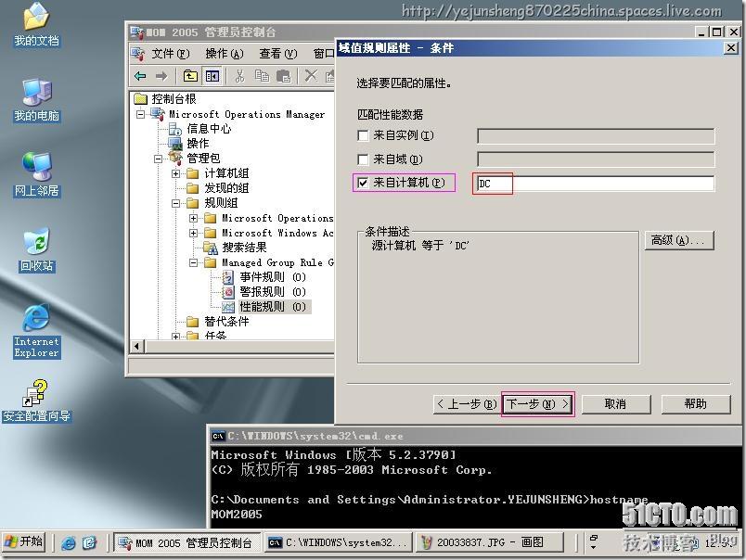Click the Paste toolbar icon
The width and height of the screenshot is (746, 560).
pyautogui.click(x=284, y=76)
